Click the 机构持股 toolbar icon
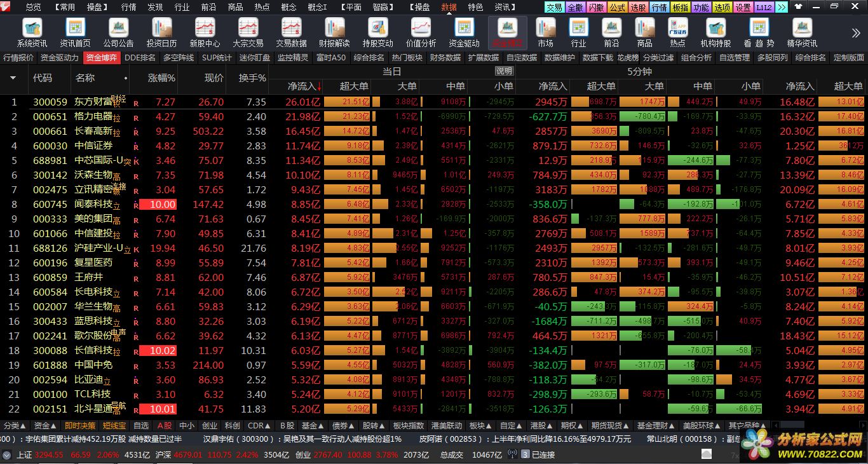The height and width of the screenshot is (464, 868). [715, 32]
